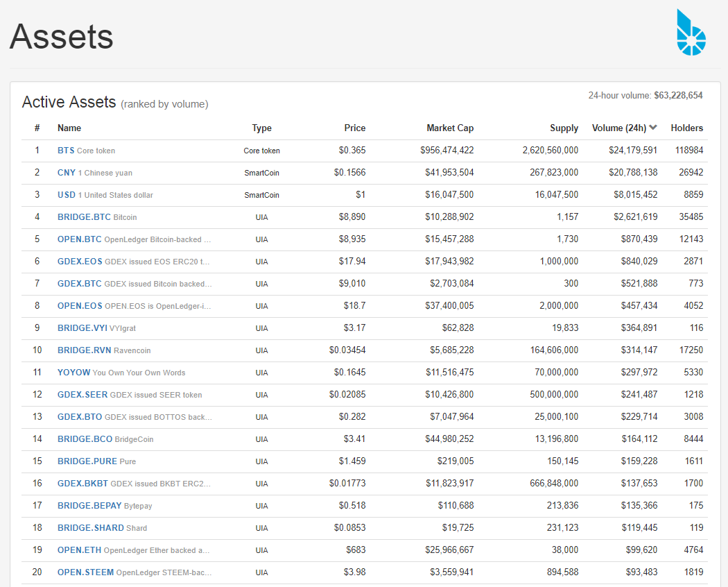The width and height of the screenshot is (728, 587).
Task: Click YOYOW supply 70,000,000
Action: tap(556, 373)
